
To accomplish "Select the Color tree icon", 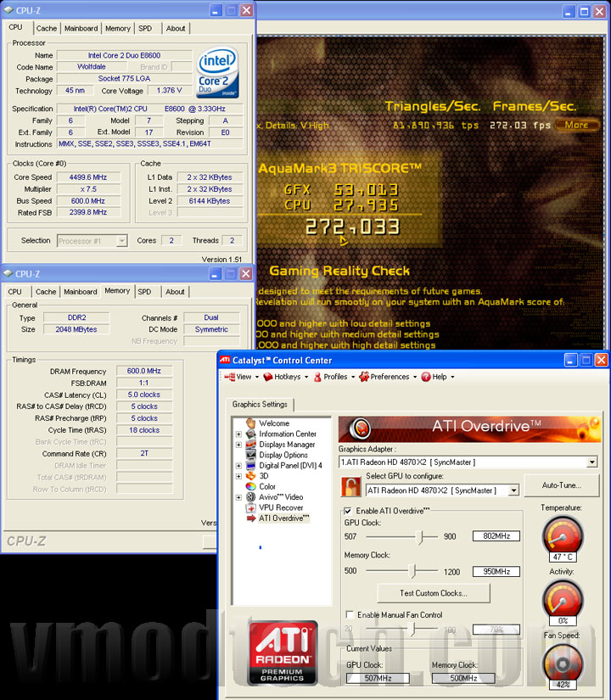I will click(251, 486).
